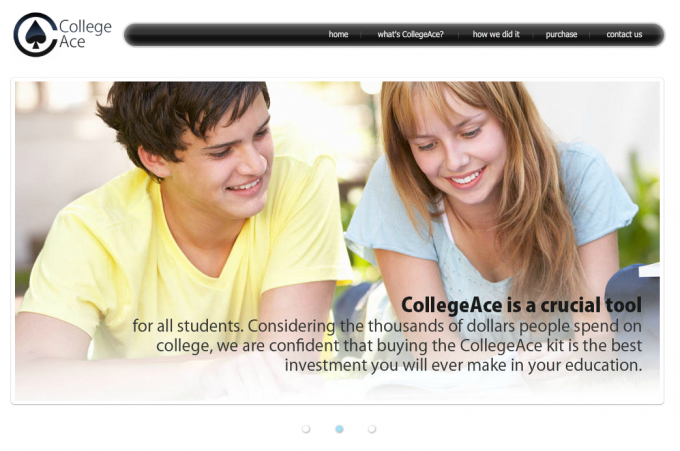Open the home menu item

pyautogui.click(x=338, y=34)
